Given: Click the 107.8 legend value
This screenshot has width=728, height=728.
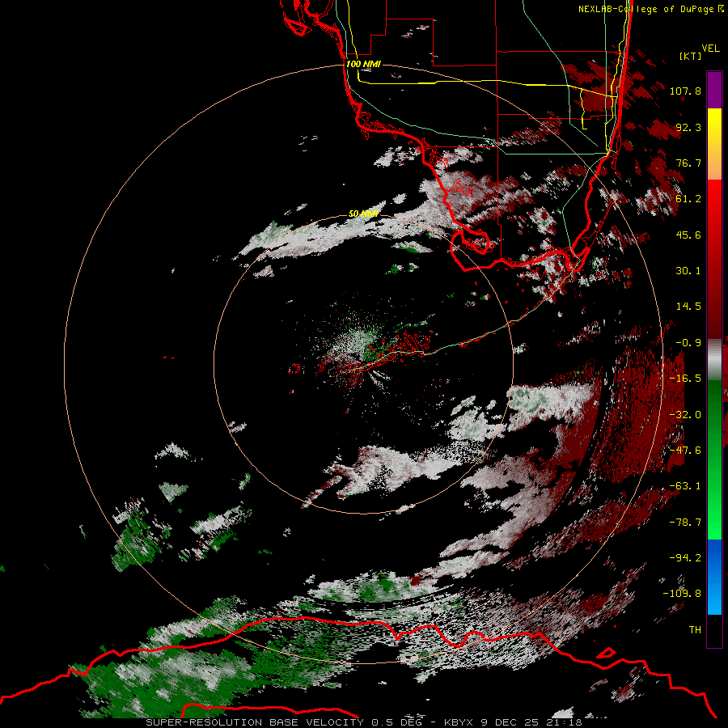Looking at the screenshot, I should coord(685,91).
